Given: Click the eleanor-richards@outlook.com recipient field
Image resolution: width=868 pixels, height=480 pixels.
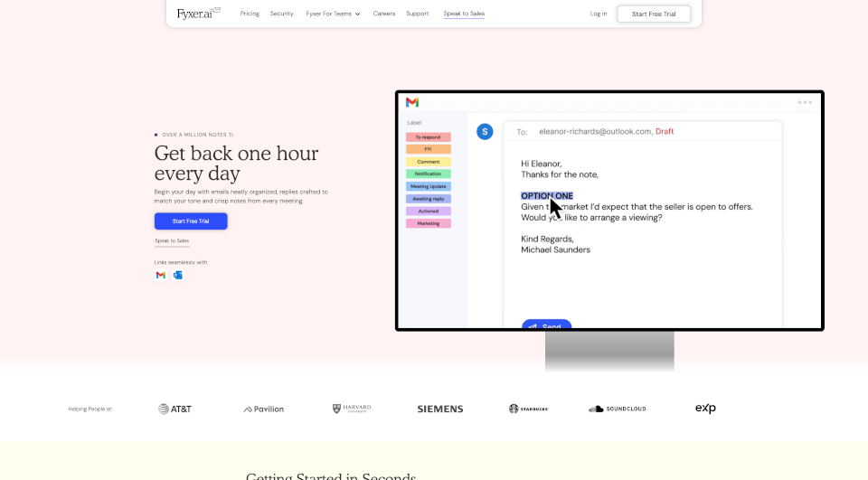Looking at the screenshot, I should [x=595, y=132].
